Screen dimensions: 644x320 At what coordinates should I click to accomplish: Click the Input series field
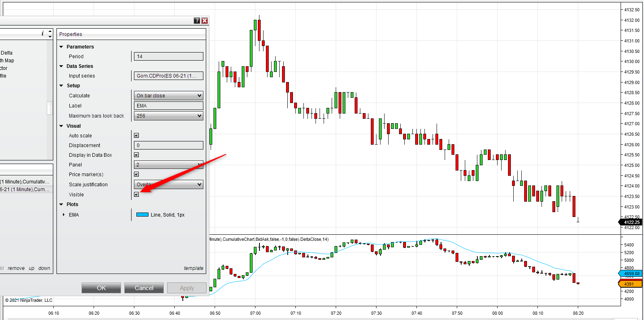point(169,76)
